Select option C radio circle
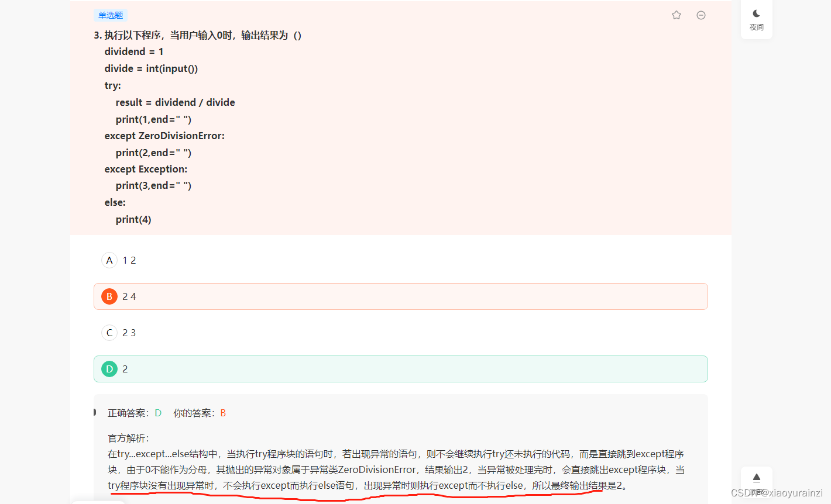Screen dimensions: 831x504 coord(109,333)
